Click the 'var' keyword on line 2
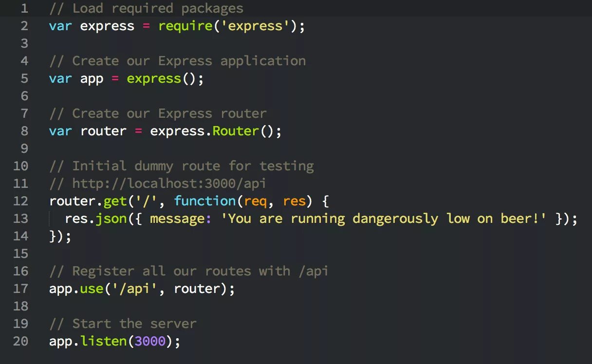 coord(60,26)
